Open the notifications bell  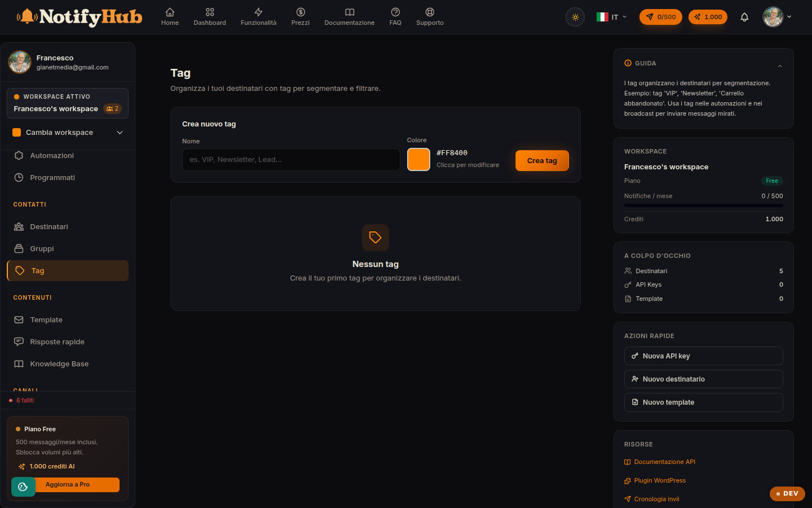pos(744,17)
